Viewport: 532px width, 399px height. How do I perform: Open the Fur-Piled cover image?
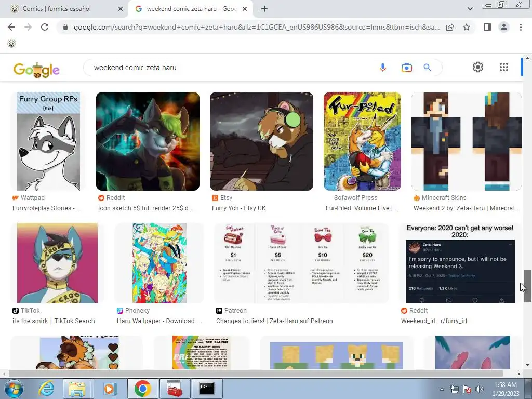pos(362,141)
